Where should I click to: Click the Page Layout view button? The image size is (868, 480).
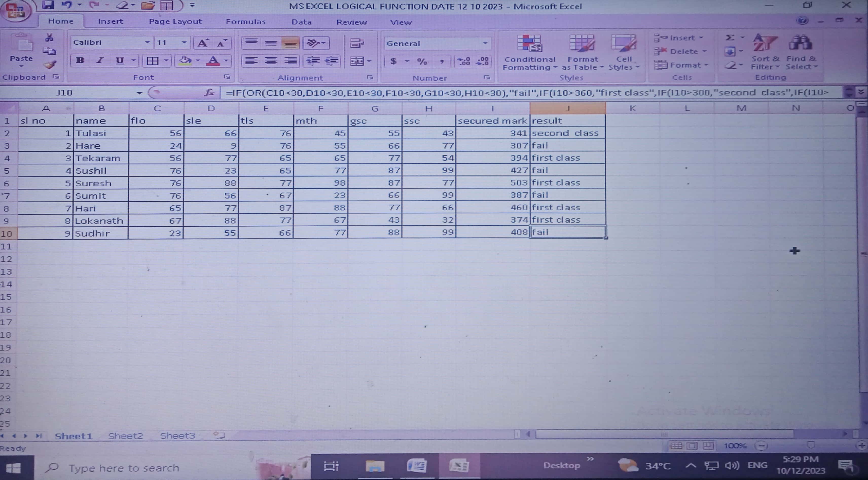[x=692, y=446]
